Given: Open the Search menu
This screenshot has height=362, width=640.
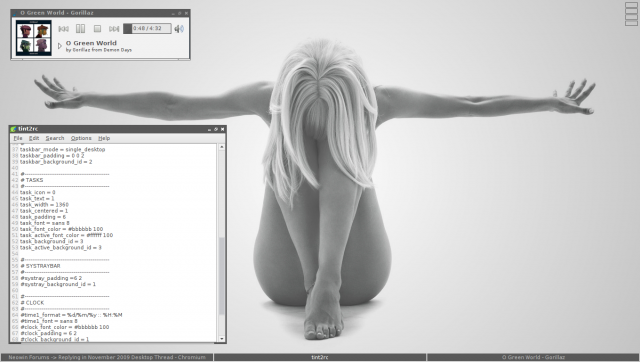Looking at the screenshot, I should (x=55, y=138).
